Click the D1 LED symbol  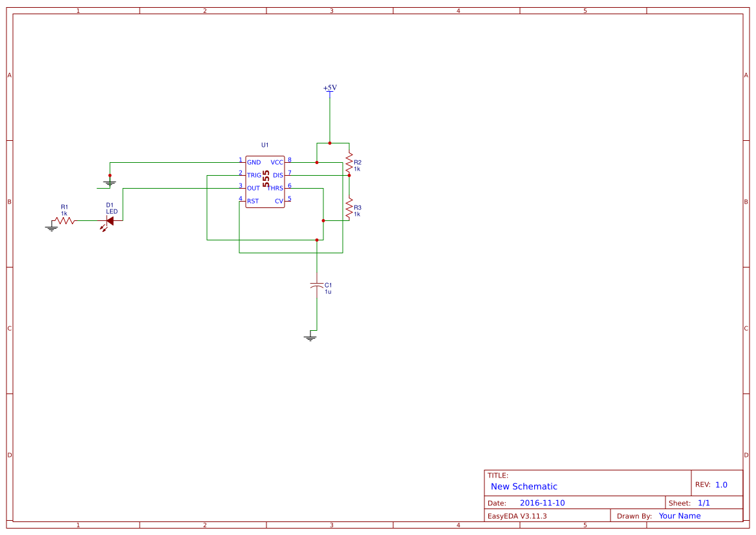coord(109,222)
